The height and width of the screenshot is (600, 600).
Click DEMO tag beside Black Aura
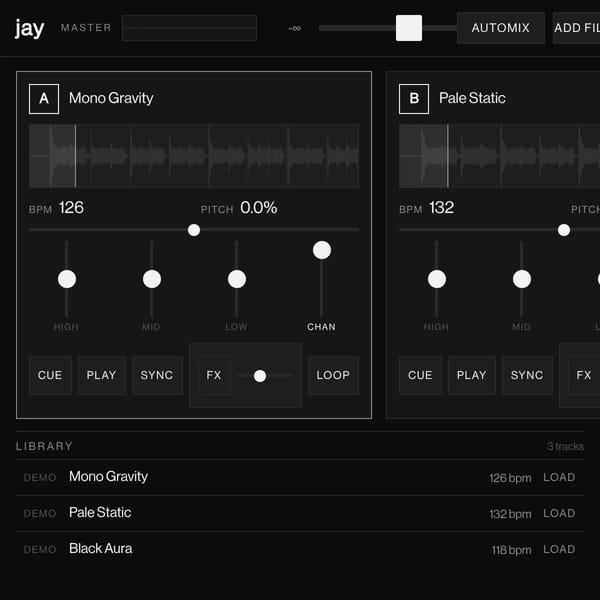[x=40, y=550]
